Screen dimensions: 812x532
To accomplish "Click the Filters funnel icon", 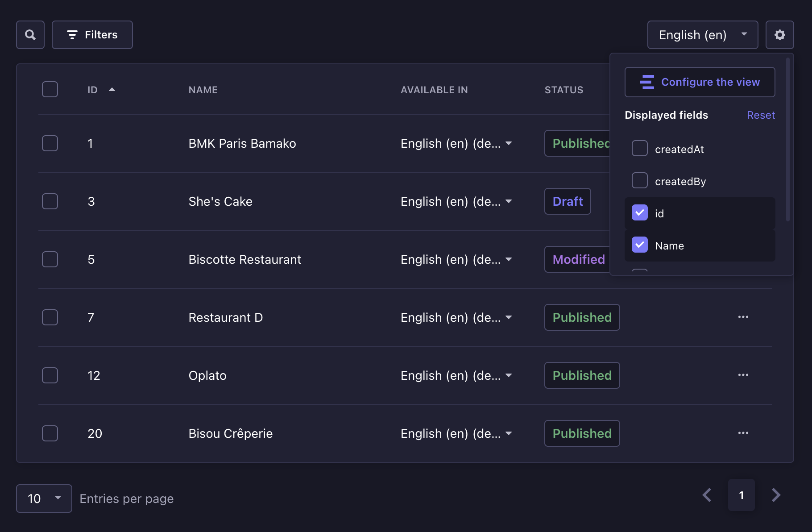I will coord(73,35).
